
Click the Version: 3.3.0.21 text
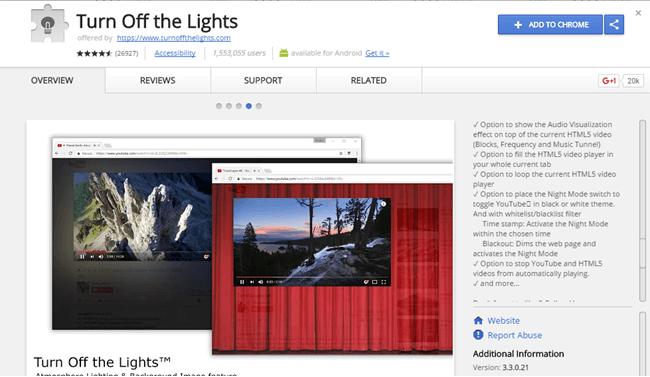click(x=500, y=367)
